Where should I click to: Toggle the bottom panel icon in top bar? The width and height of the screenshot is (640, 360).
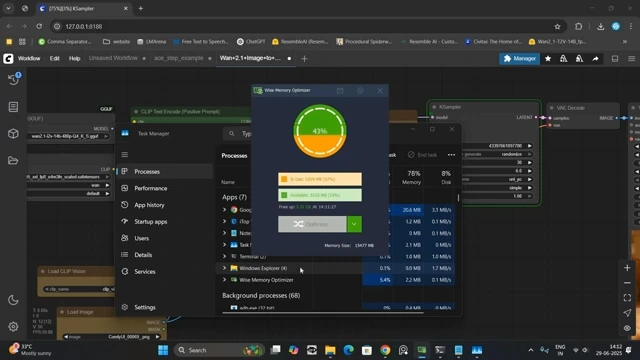coord(615,59)
